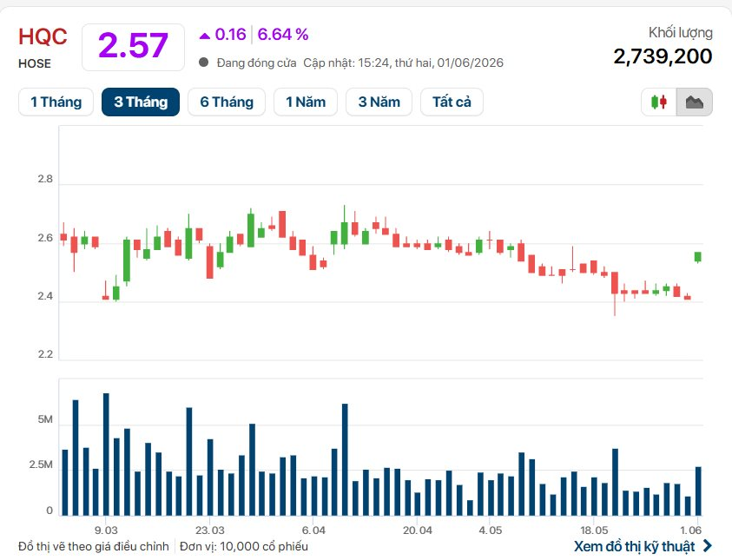732x560 pixels.
Task: Choose the 3 Năm period
Action: click(379, 102)
